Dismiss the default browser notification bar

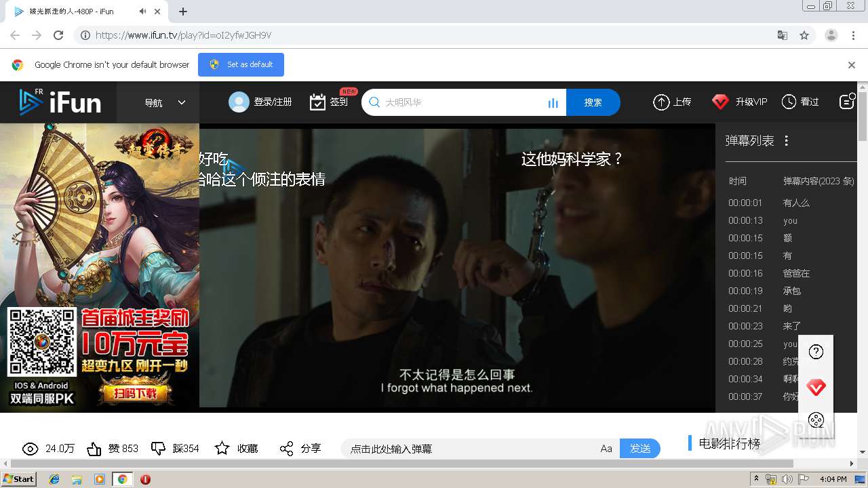[x=852, y=65]
